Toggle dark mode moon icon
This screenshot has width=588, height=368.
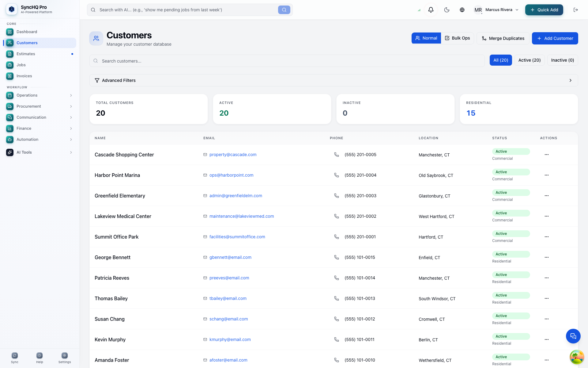447,10
